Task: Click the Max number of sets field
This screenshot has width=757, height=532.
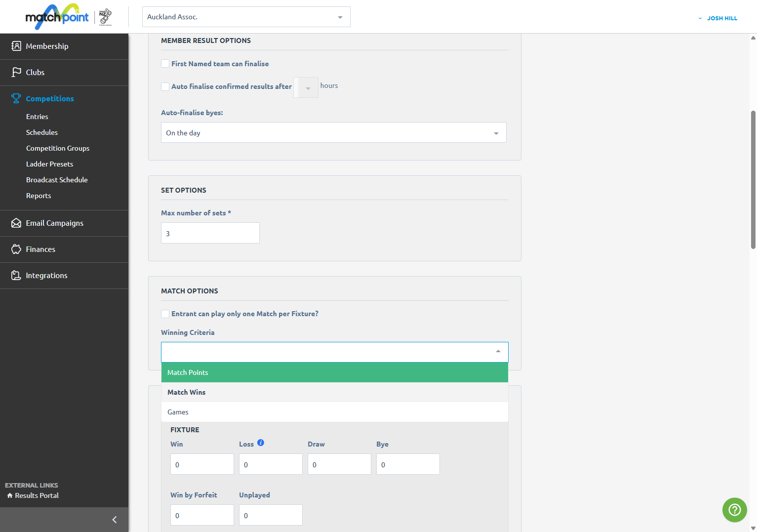Action: tap(210, 233)
